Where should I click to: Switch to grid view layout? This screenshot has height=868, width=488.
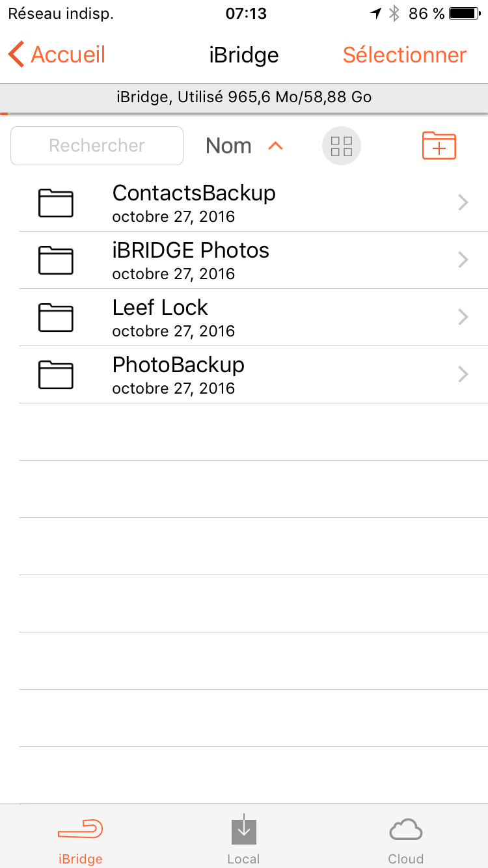341,146
